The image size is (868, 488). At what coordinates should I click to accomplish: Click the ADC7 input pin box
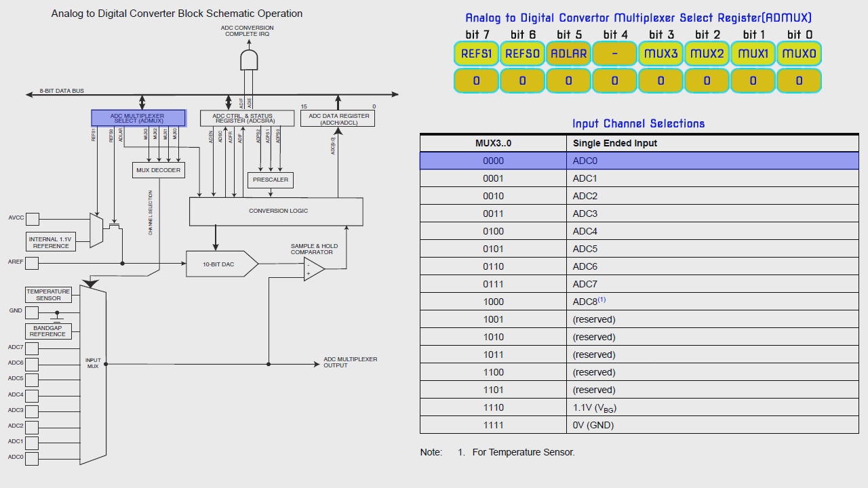32,348
